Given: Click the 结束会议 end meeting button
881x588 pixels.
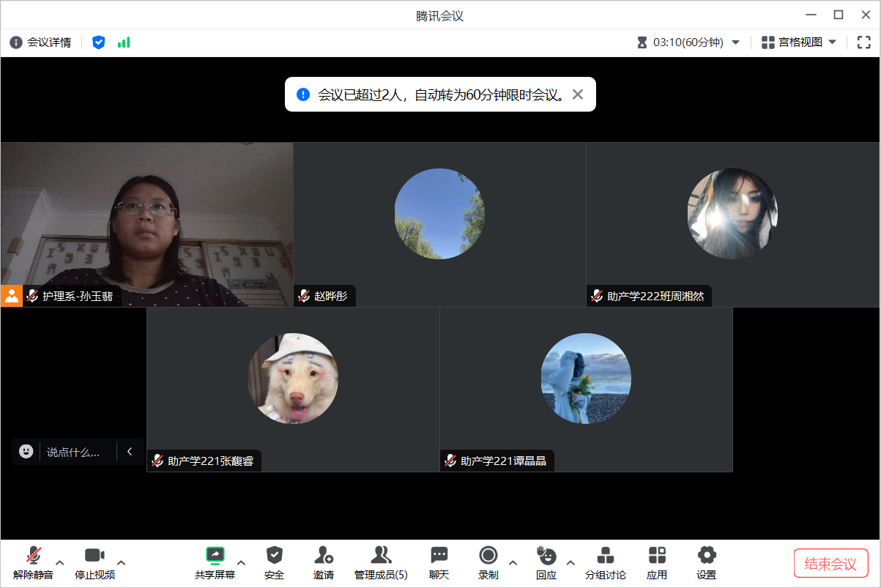Looking at the screenshot, I should pyautogui.click(x=830, y=563).
